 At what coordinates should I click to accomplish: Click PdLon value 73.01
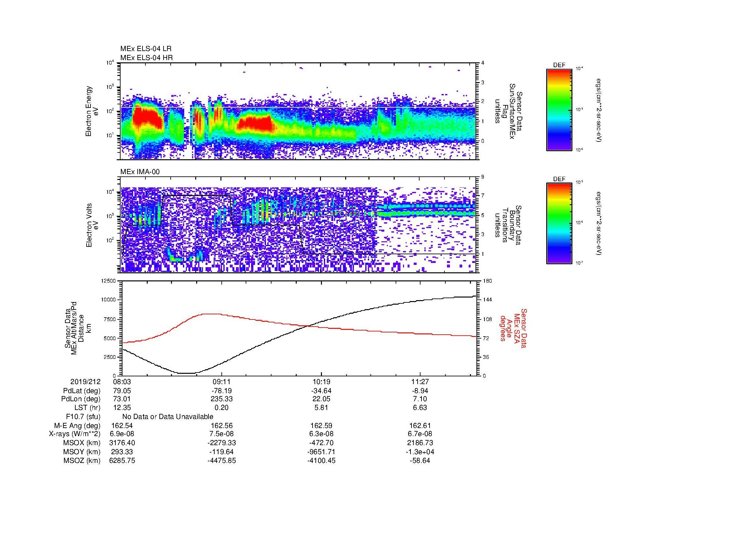[122, 399]
